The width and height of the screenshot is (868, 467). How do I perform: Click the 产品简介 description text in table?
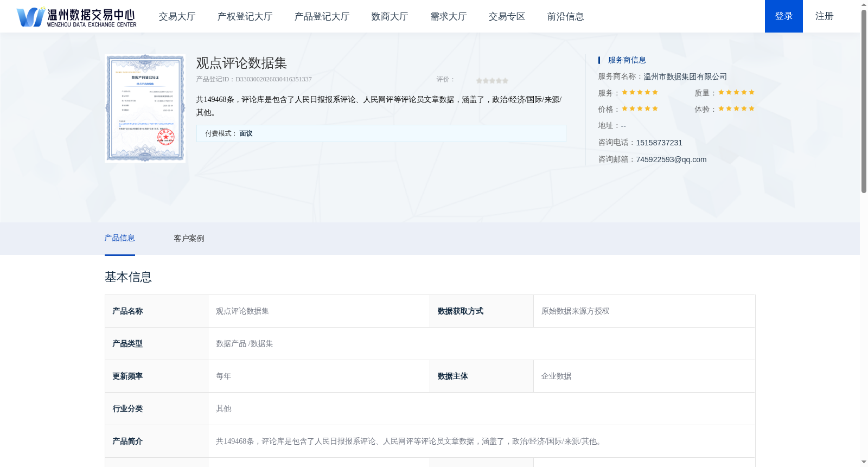click(x=409, y=442)
